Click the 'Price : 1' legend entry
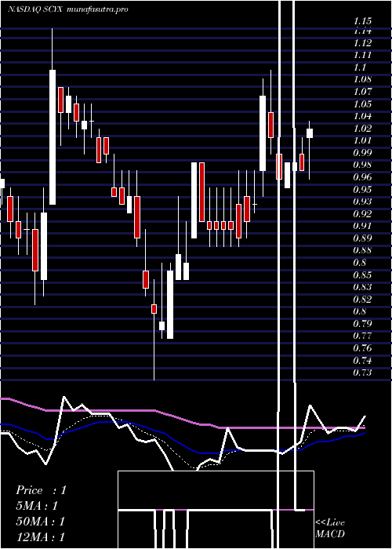This screenshot has height=549, width=392. pos(41,490)
